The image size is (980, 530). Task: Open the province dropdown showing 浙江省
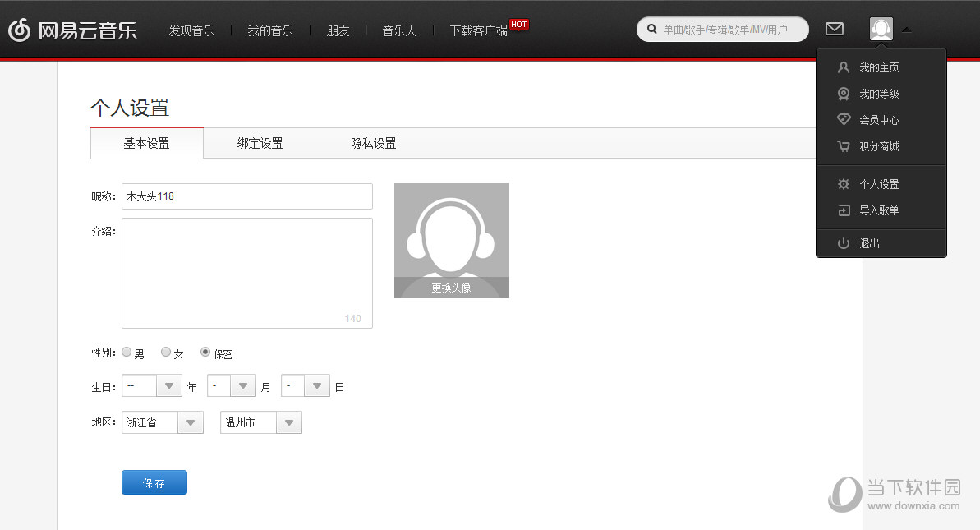190,422
